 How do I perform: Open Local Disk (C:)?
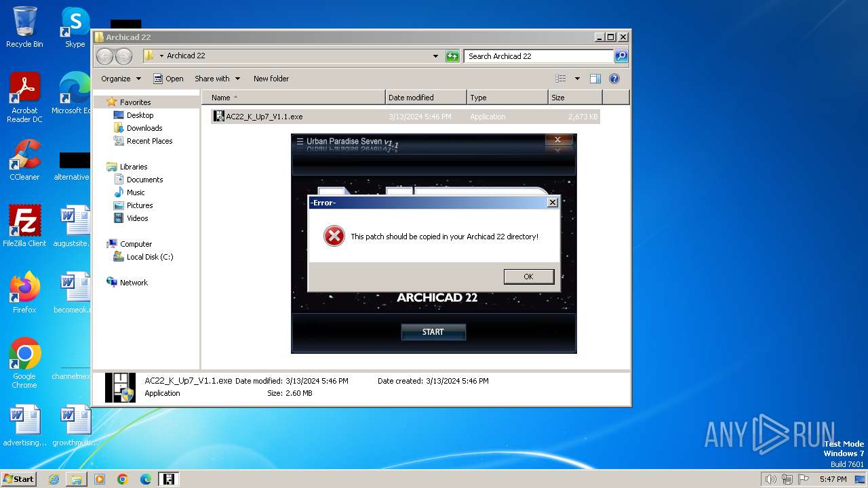tap(150, 257)
